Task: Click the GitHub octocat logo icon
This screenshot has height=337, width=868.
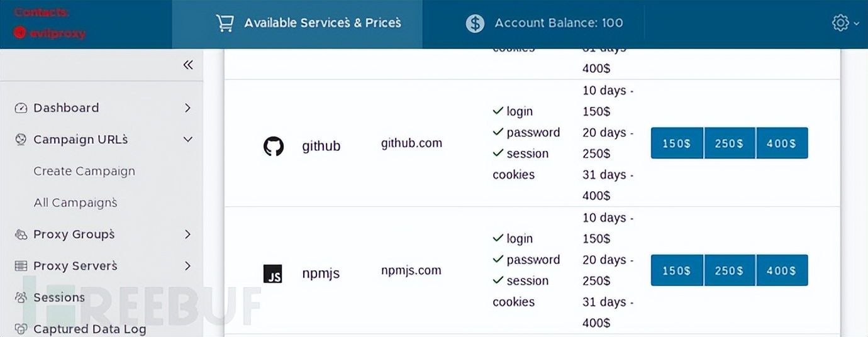Action: (273, 146)
